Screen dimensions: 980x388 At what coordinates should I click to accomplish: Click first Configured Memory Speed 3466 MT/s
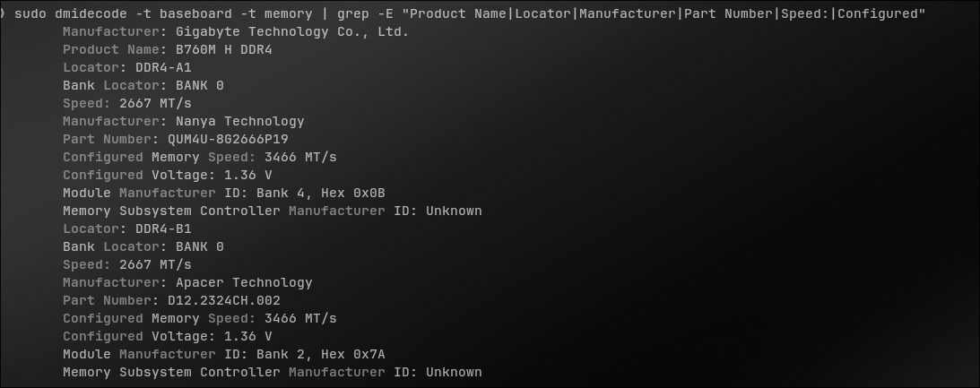point(199,157)
